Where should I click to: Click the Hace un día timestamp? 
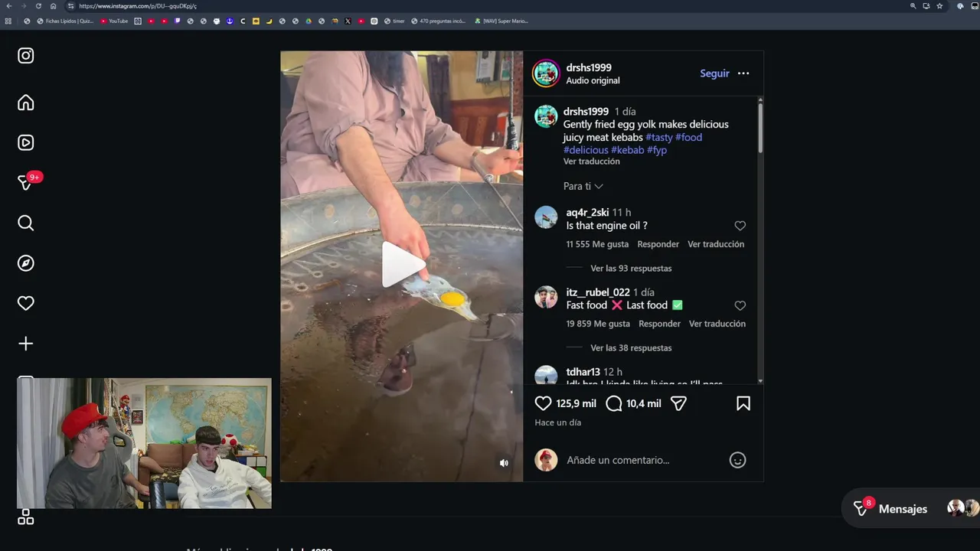pyautogui.click(x=557, y=422)
